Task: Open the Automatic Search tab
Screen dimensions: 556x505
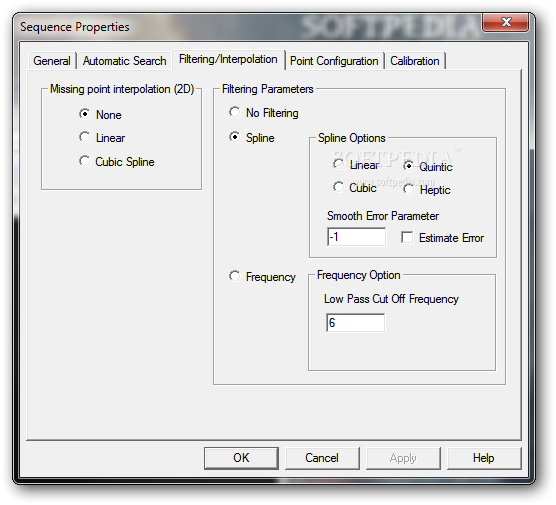Action: click(x=124, y=61)
